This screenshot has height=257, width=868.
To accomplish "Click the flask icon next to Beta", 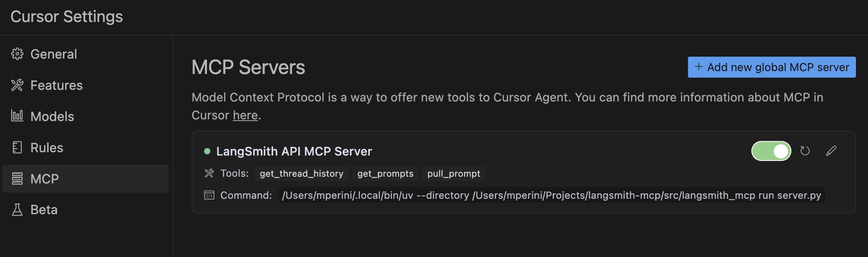I will click(x=17, y=210).
